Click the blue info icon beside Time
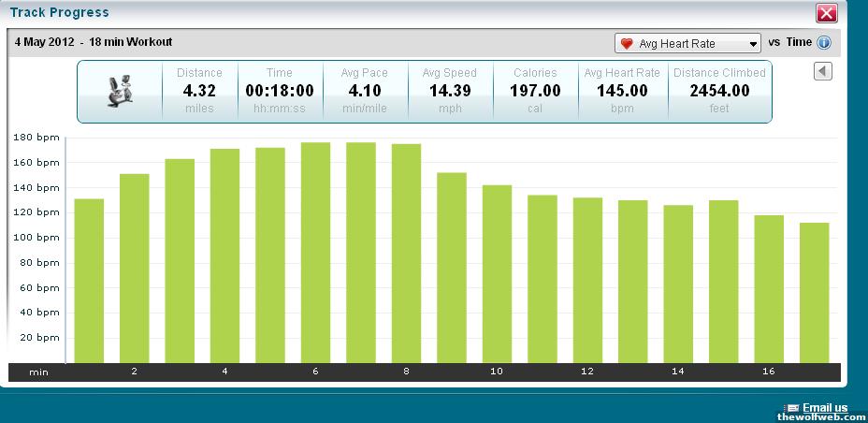This screenshot has height=423, width=868. click(x=824, y=43)
